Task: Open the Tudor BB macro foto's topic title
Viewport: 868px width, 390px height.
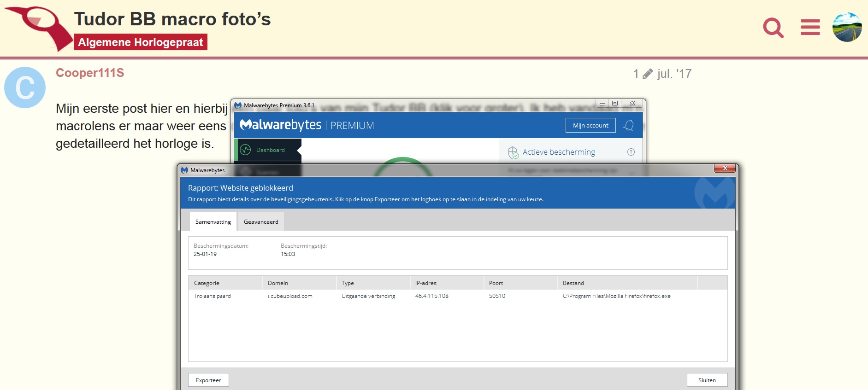Action: coord(172,19)
